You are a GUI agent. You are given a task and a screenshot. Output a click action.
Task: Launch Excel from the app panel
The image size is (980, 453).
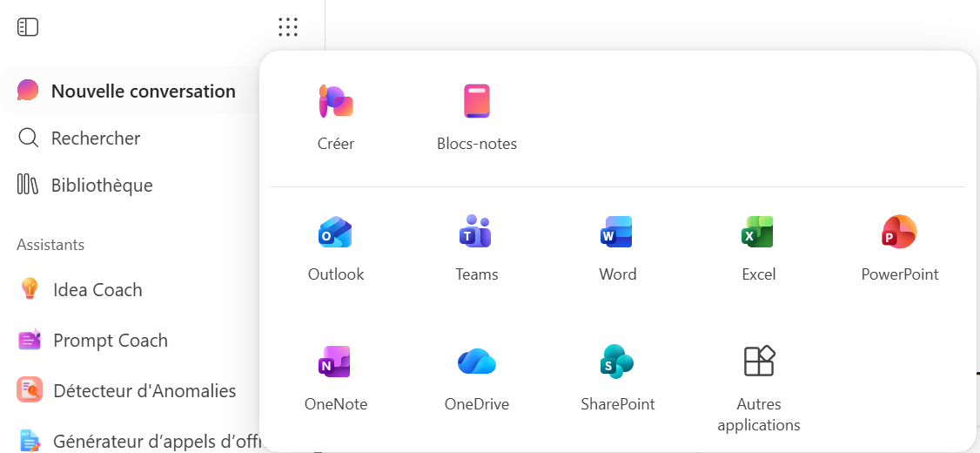[758, 232]
